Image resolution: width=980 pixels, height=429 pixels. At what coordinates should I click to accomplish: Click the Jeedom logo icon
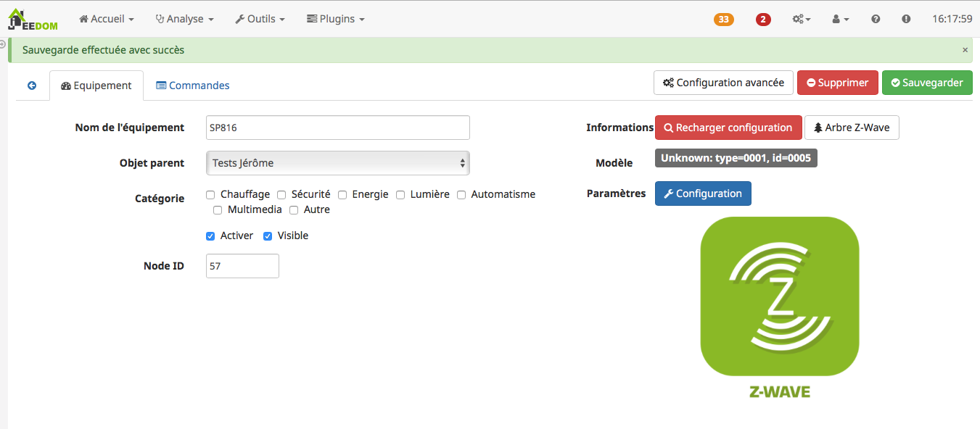(x=33, y=20)
